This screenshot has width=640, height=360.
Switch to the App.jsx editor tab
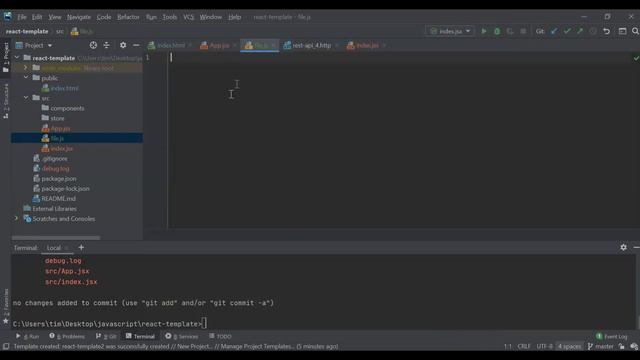point(218,45)
